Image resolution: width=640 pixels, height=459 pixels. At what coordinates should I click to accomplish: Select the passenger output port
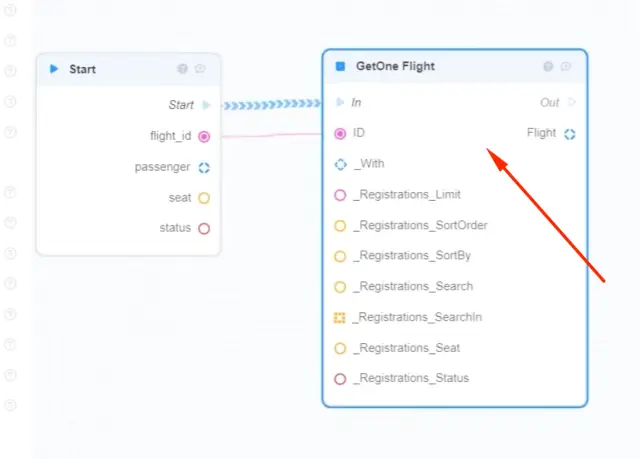point(204,167)
